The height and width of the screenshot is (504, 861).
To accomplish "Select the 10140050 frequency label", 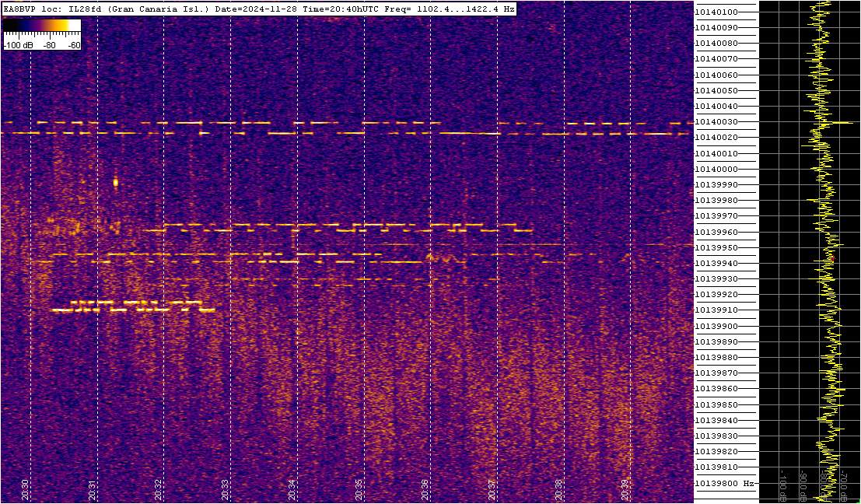I will (x=716, y=90).
